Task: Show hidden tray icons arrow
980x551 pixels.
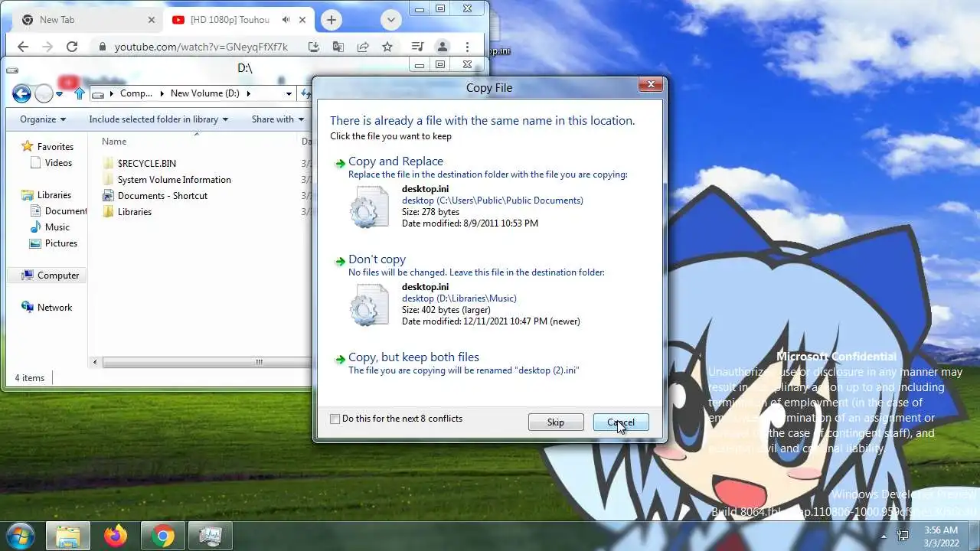Action: tap(884, 536)
